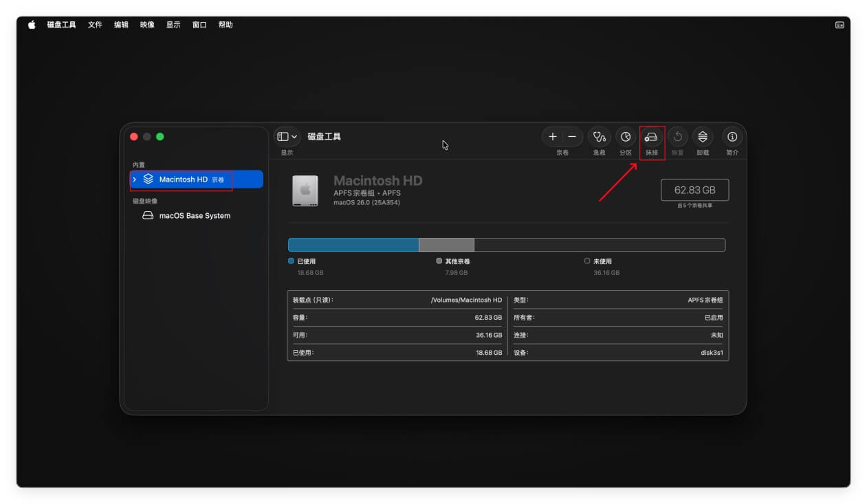The width and height of the screenshot is (867, 504).
Task: Unmount the volume with 卸载 icon
Action: point(702,137)
